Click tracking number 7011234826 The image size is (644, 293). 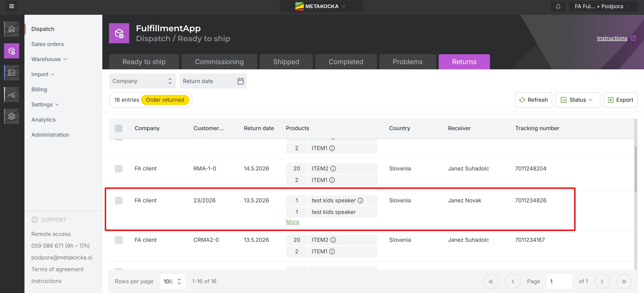(x=530, y=200)
